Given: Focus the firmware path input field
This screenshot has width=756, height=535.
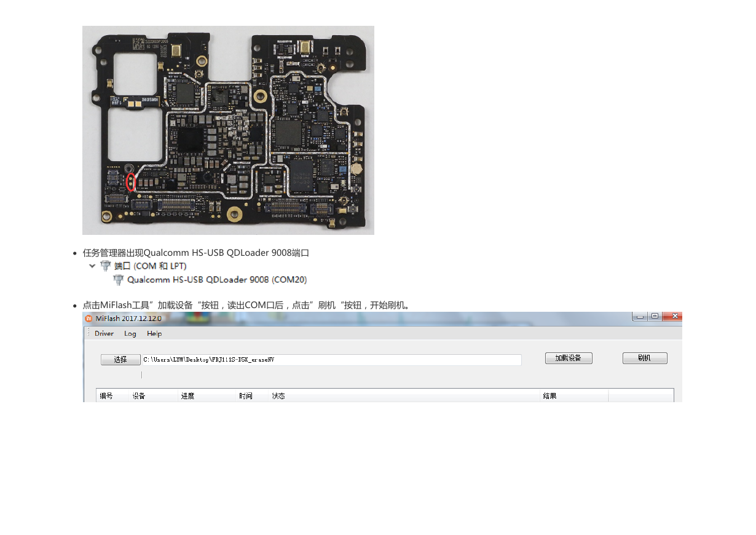Looking at the screenshot, I should point(332,360).
